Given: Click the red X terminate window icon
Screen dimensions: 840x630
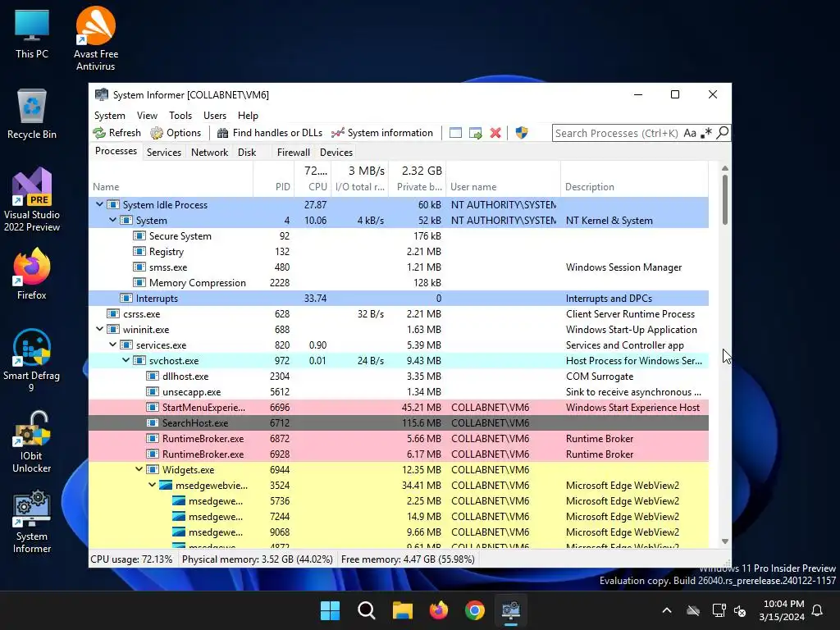Looking at the screenshot, I should tap(495, 133).
